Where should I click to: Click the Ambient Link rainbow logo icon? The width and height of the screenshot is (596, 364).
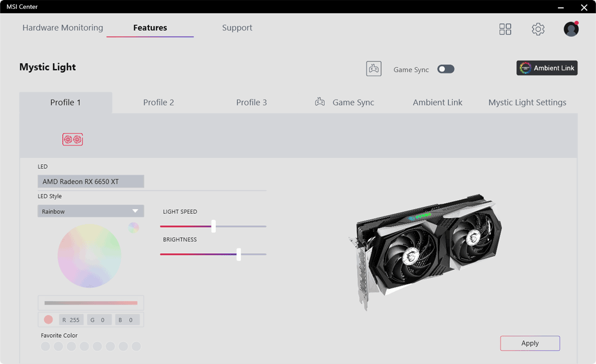click(x=525, y=68)
